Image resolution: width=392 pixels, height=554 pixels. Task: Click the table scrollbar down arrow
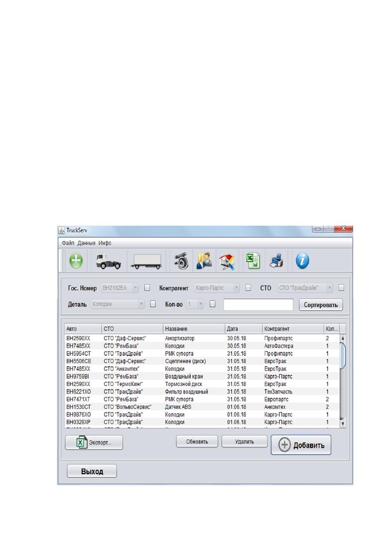pos(343,424)
